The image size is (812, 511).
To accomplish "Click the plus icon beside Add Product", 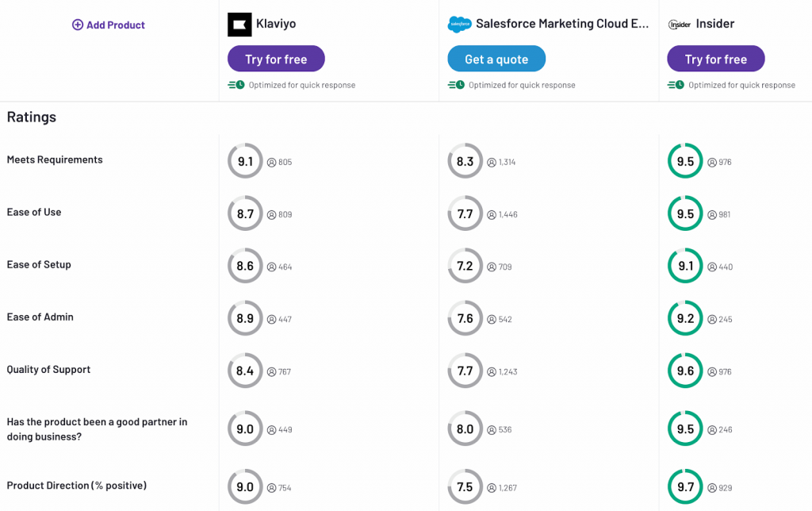I will (78, 25).
